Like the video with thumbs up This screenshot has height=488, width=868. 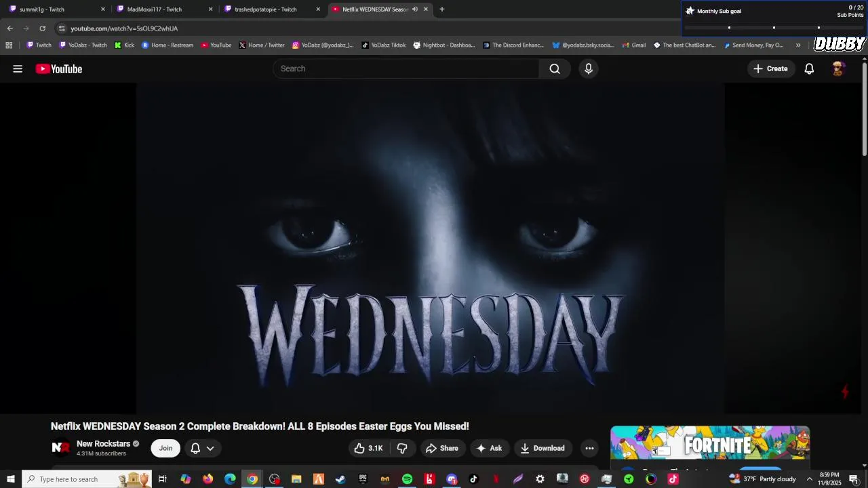368,448
